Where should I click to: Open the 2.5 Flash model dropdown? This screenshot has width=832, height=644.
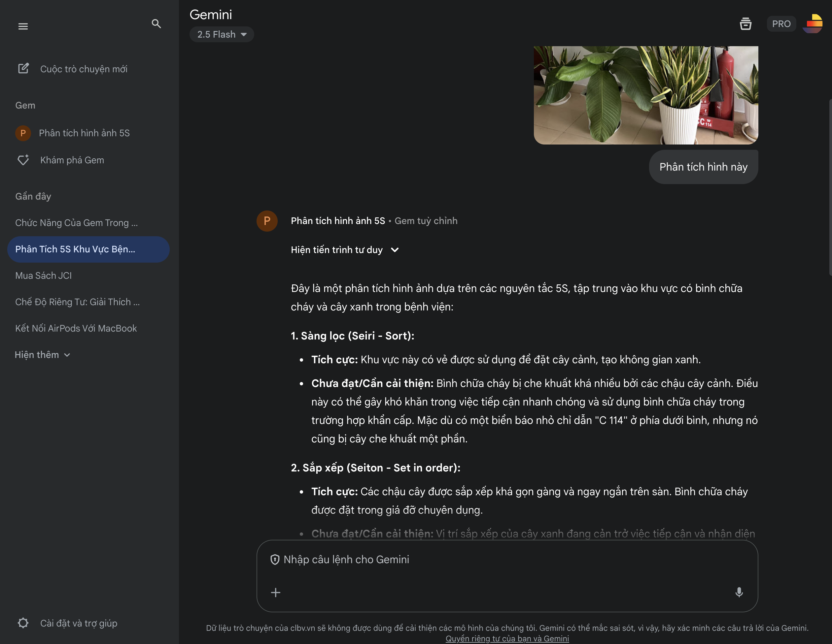[x=222, y=34]
